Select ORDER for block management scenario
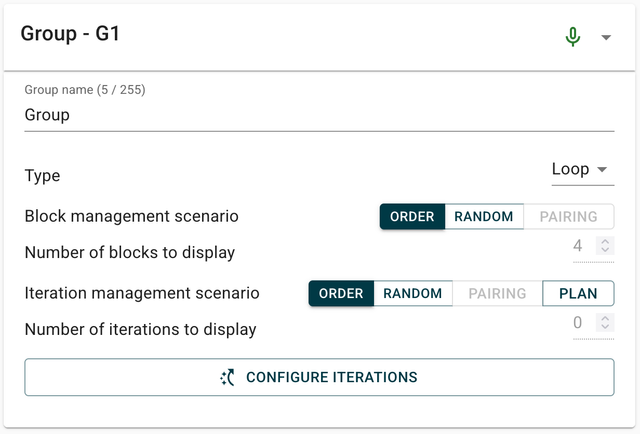 tap(412, 216)
